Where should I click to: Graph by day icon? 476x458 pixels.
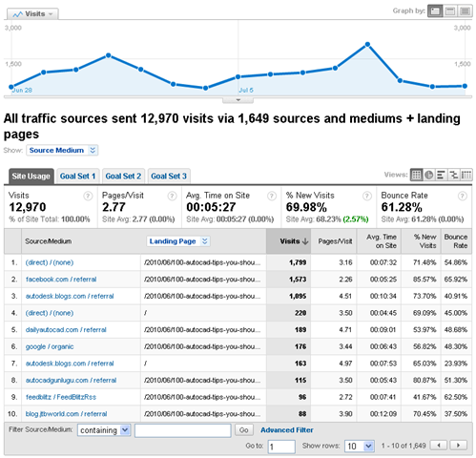[435, 11]
